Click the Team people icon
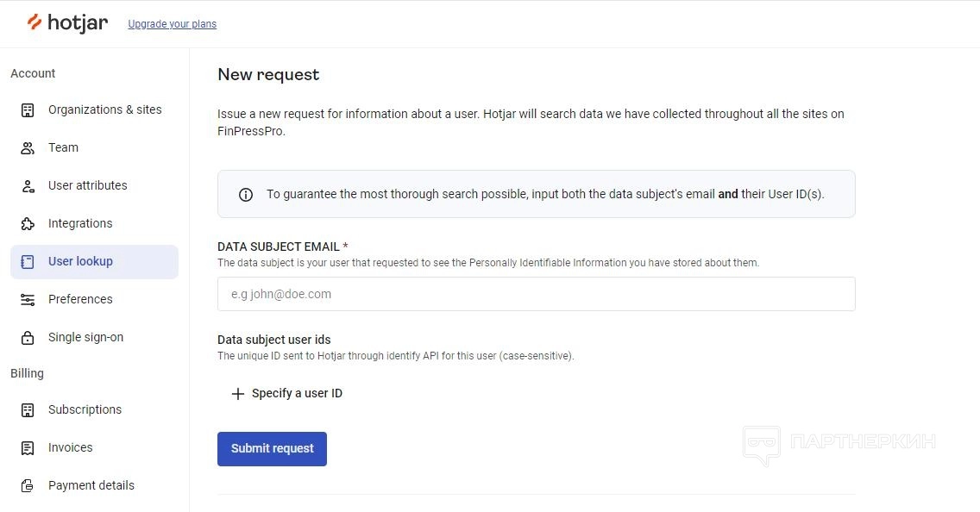 coord(28,148)
